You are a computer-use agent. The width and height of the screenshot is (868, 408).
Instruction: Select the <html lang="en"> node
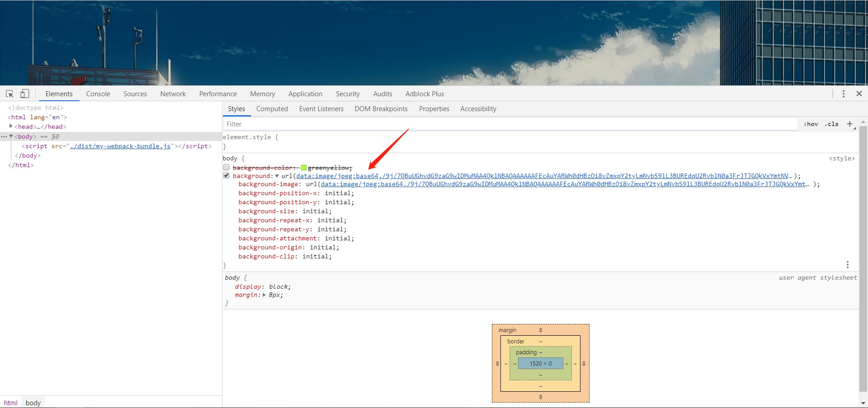tap(37, 117)
